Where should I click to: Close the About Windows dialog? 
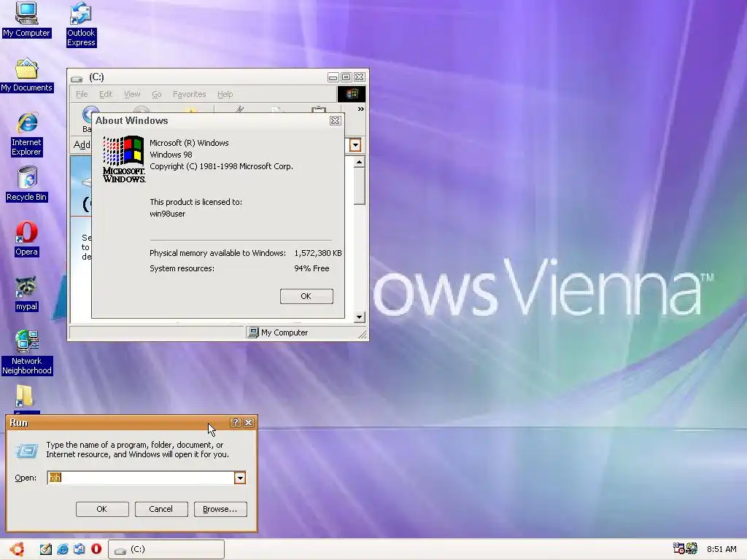pos(336,121)
